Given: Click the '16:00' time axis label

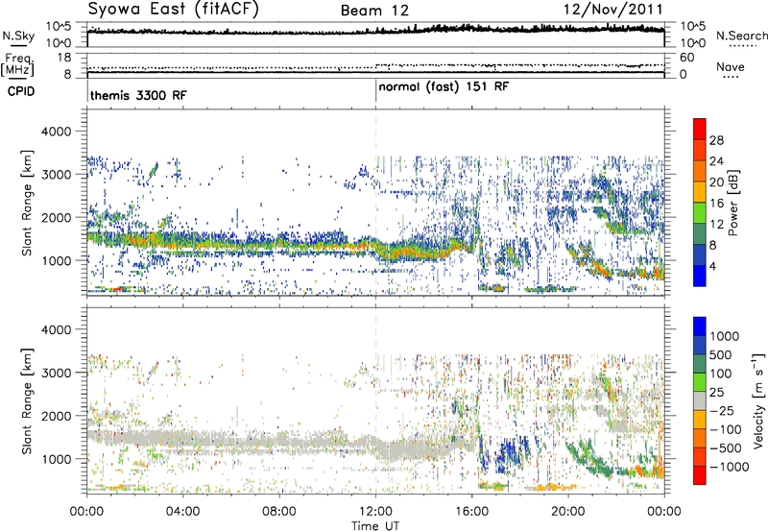Looking at the screenshot, I should click(471, 512).
